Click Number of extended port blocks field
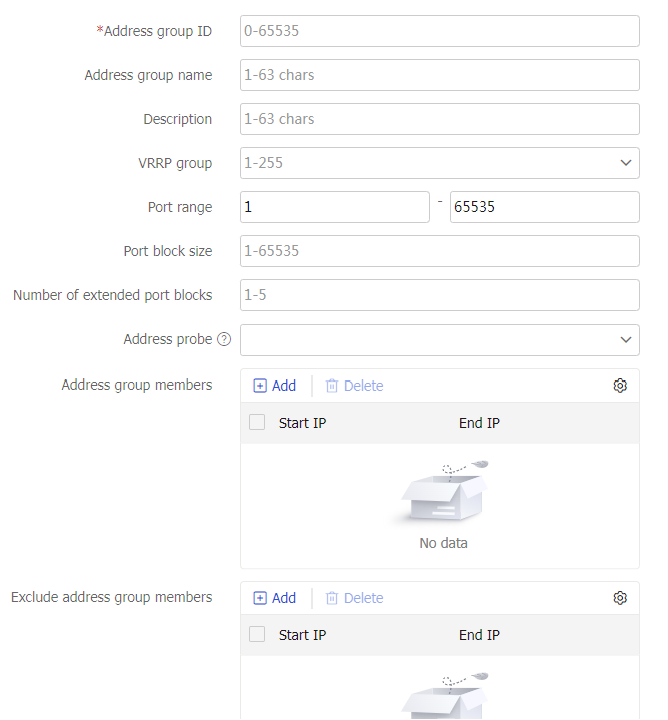The height and width of the screenshot is (720, 668). click(x=439, y=295)
